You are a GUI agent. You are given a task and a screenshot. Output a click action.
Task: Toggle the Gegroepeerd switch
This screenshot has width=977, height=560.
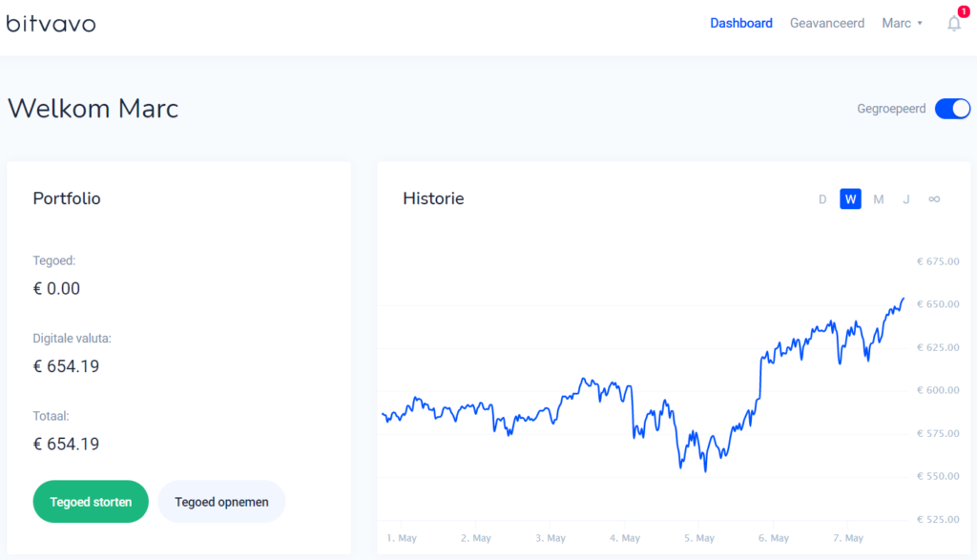[952, 109]
